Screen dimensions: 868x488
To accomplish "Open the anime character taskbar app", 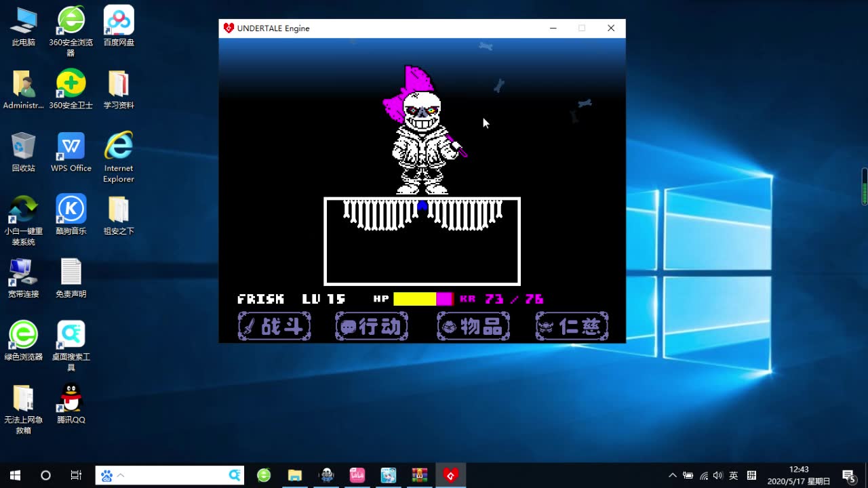I will pos(389,475).
